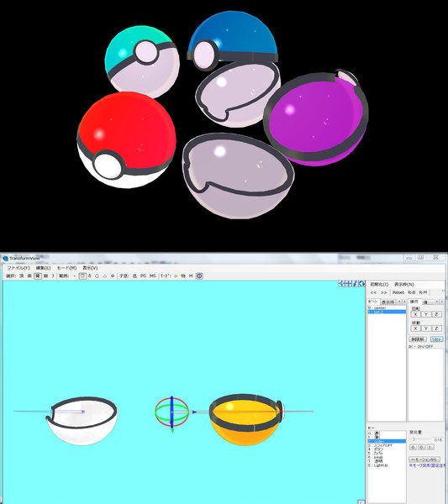Click the green translation Y button

pyautogui.click(x=426, y=328)
